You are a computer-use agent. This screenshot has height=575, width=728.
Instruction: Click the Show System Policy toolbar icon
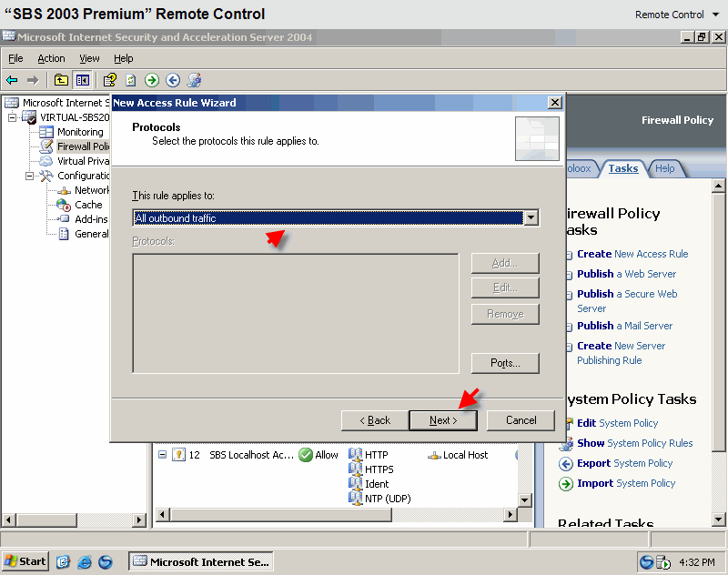click(194, 80)
